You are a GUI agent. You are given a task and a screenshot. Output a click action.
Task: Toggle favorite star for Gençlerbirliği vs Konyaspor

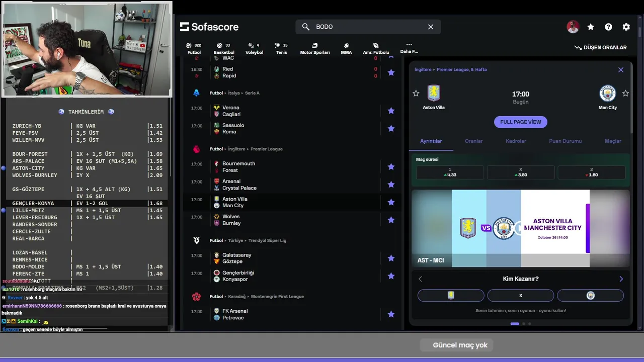pos(391,276)
